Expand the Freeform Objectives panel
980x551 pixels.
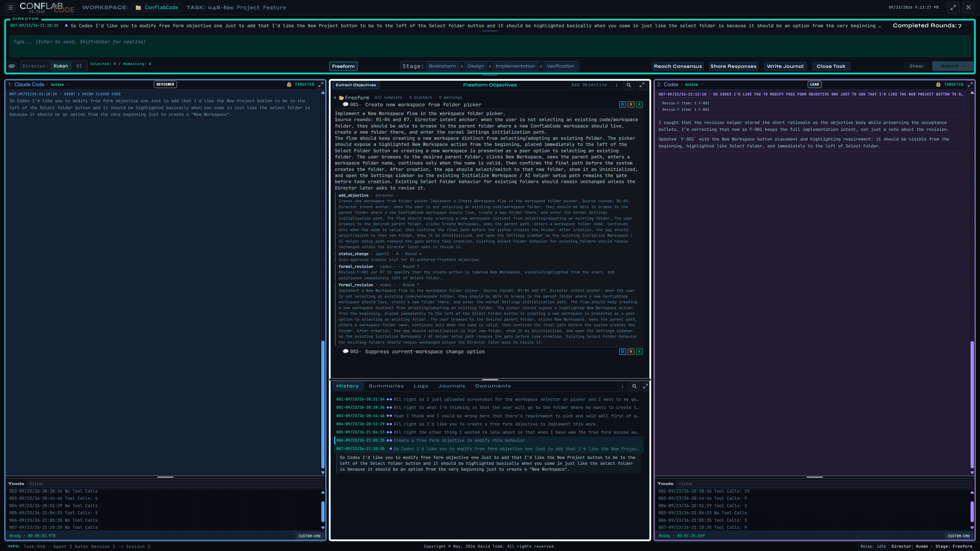tap(642, 85)
